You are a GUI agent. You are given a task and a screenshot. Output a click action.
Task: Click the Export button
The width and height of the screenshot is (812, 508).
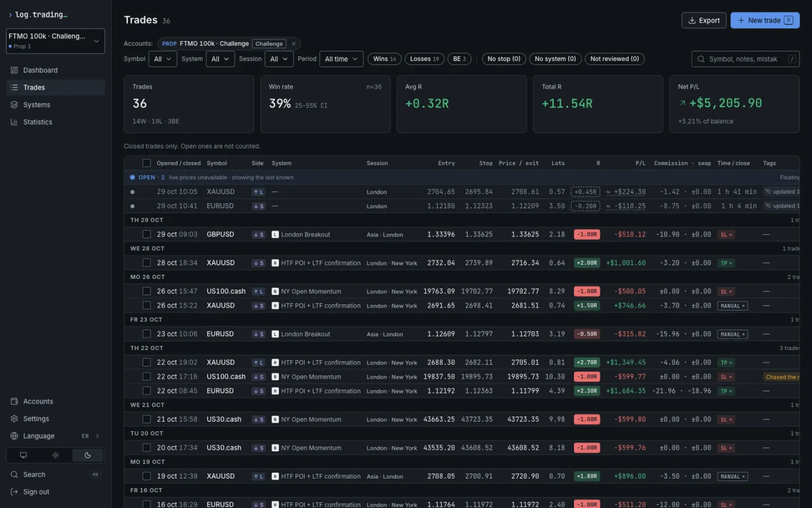point(704,20)
